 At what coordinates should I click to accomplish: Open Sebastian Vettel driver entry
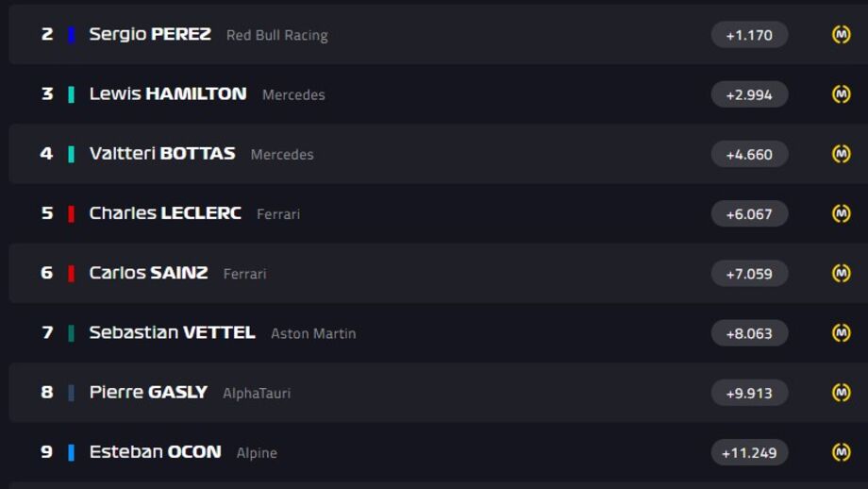click(x=439, y=333)
